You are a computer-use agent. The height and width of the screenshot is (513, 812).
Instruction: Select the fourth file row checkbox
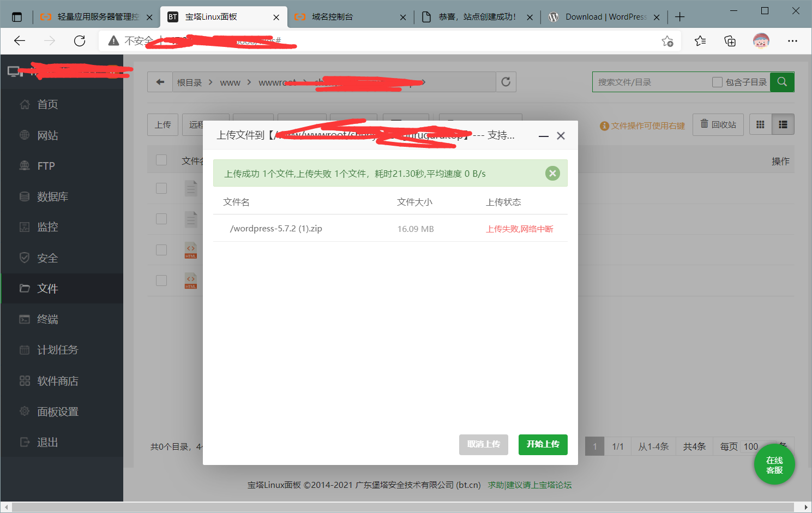point(161,281)
